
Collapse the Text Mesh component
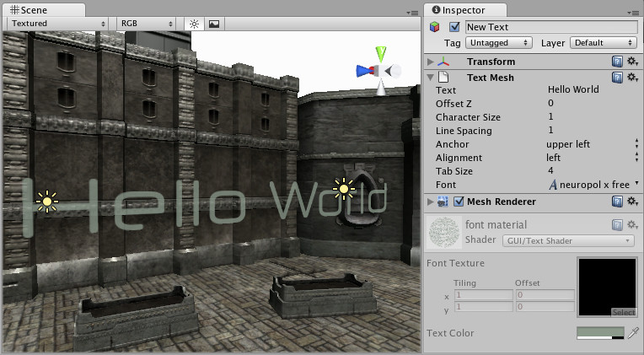point(431,78)
